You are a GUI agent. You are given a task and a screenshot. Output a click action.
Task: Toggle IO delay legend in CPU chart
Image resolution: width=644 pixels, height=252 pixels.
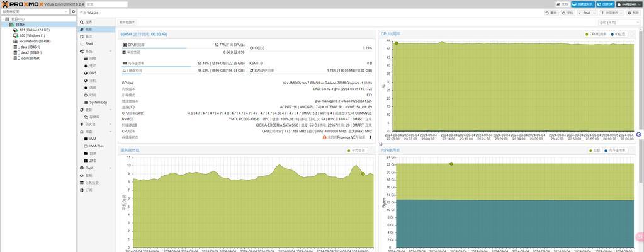(x=618, y=35)
